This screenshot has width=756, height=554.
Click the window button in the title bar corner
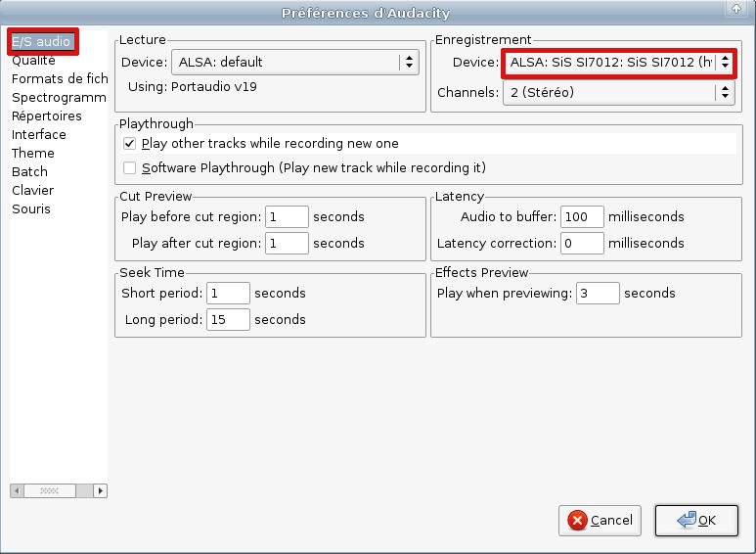735,10
